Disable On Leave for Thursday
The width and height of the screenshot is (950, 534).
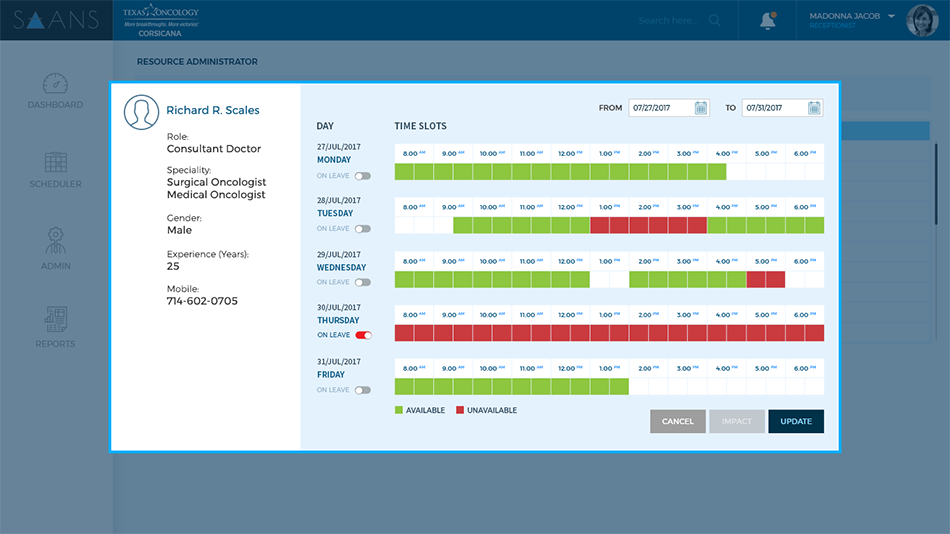(363, 335)
